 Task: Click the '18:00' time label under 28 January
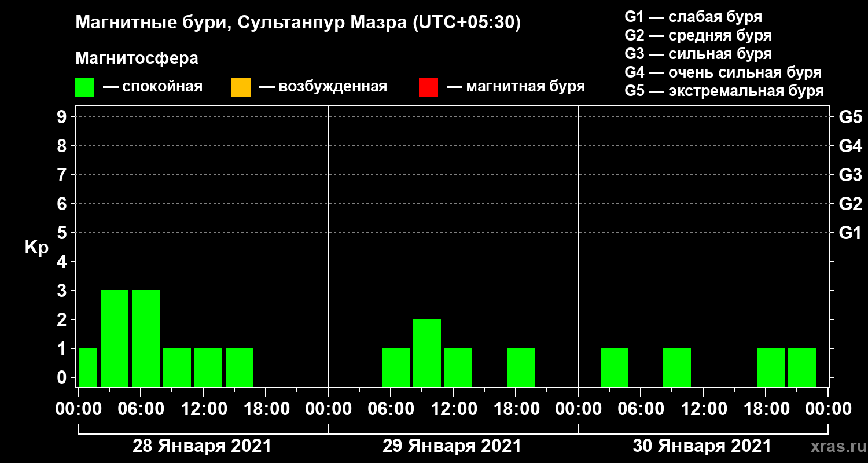(266, 409)
